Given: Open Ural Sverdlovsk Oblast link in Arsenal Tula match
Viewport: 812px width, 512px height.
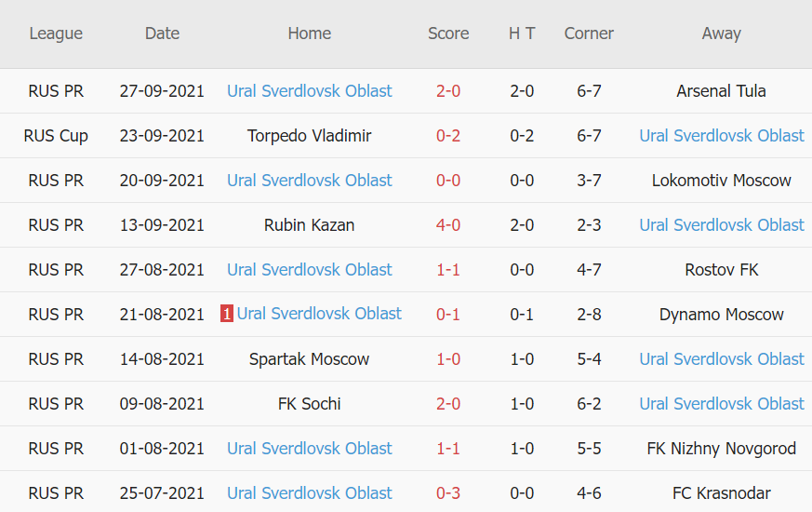Looking at the screenshot, I should [x=310, y=91].
